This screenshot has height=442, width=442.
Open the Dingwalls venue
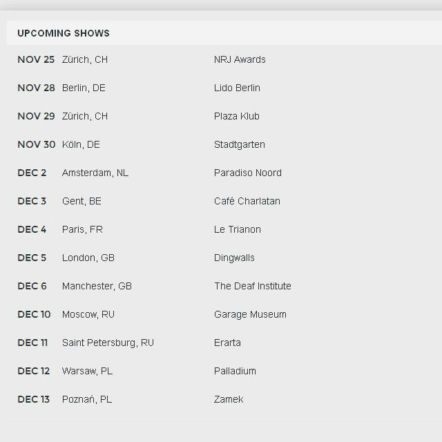pos(234,258)
